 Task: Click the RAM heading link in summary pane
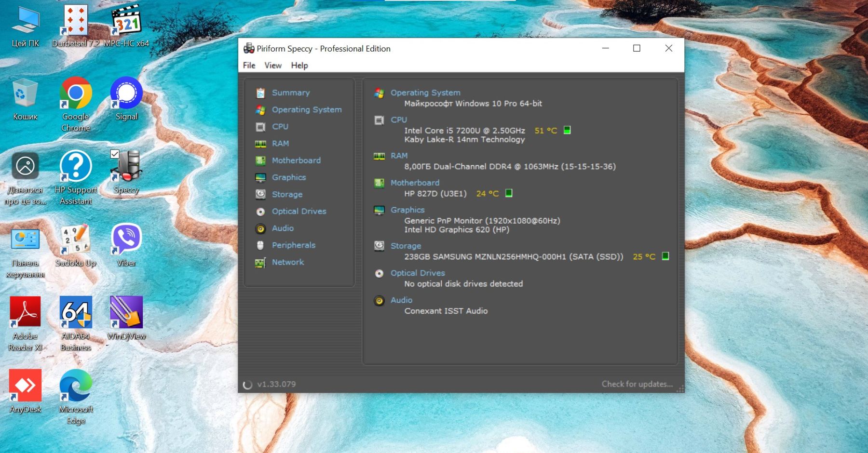pos(399,156)
